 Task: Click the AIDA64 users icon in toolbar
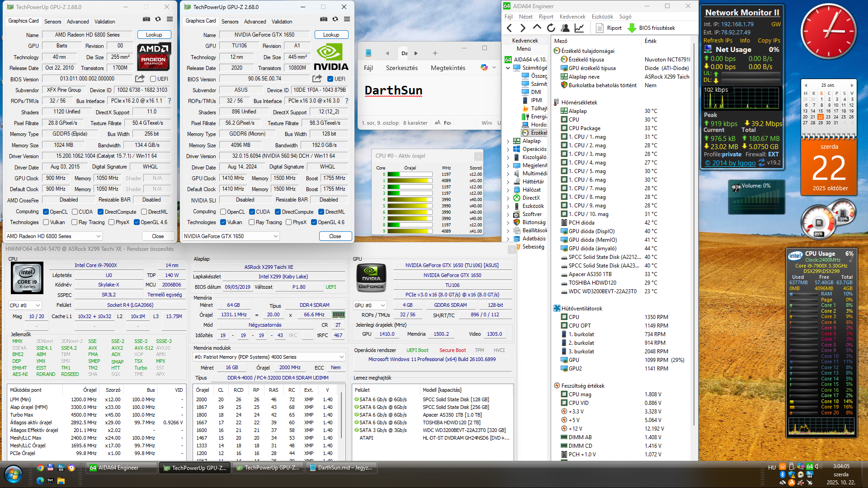pyautogui.click(x=565, y=28)
